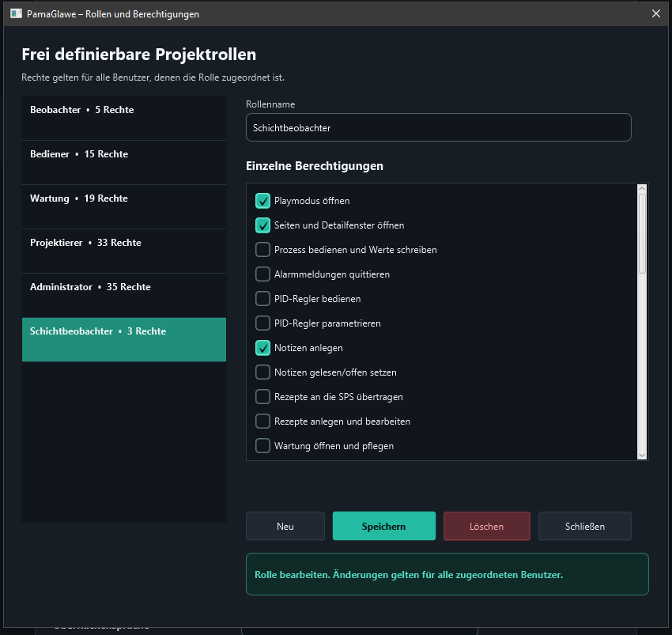The width and height of the screenshot is (672, 635).
Task: Click the 'Rechte gelten für alle Benutzer' subtitle
Action: coord(153,77)
